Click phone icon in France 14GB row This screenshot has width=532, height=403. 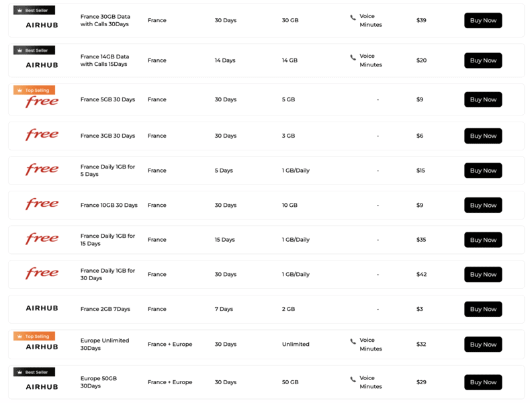(x=353, y=58)
